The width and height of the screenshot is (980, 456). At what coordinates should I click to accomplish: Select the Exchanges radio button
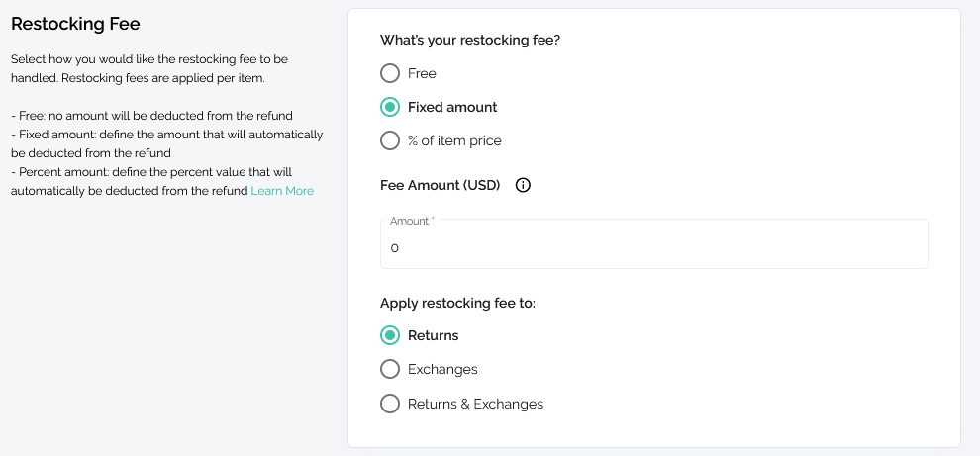pos(390,369)
